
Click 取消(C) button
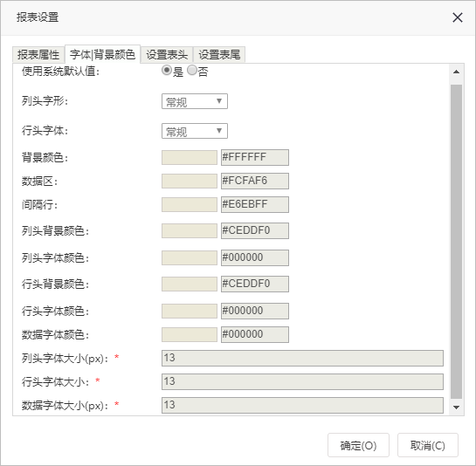tap(428, 445)
